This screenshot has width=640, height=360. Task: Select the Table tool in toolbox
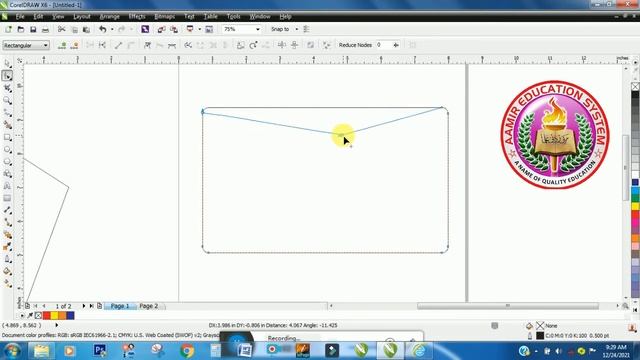click(x=7, y=198)
